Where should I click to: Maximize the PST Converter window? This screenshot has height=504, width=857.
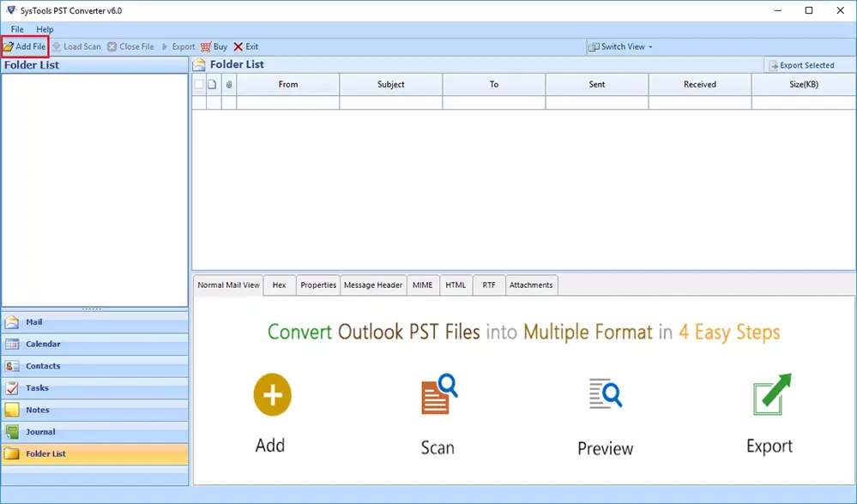click(x=809, y=10)
